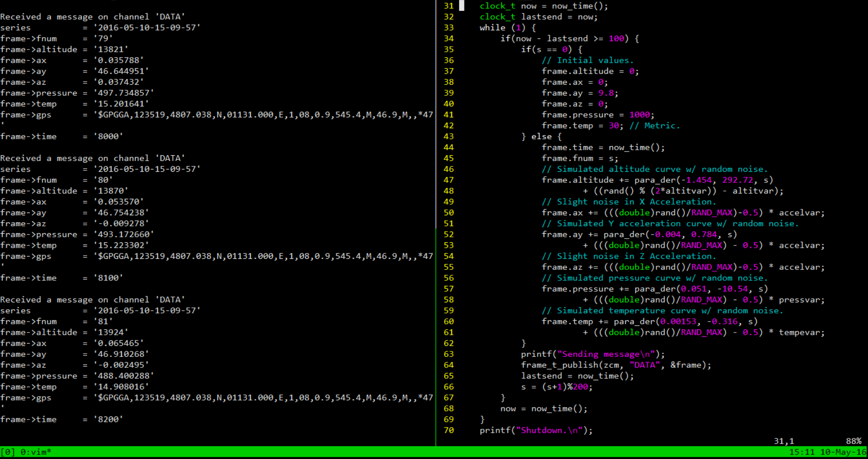The width and height of the screenshot is (868, 459).
Task: Click line number 31 in the vim pane
Action: (448, 6)
